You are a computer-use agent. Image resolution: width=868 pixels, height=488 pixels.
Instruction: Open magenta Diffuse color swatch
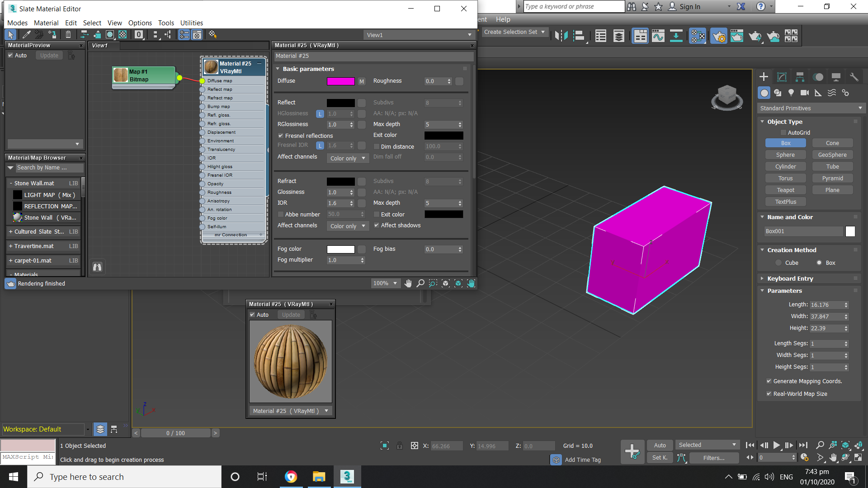coord(340,81)
